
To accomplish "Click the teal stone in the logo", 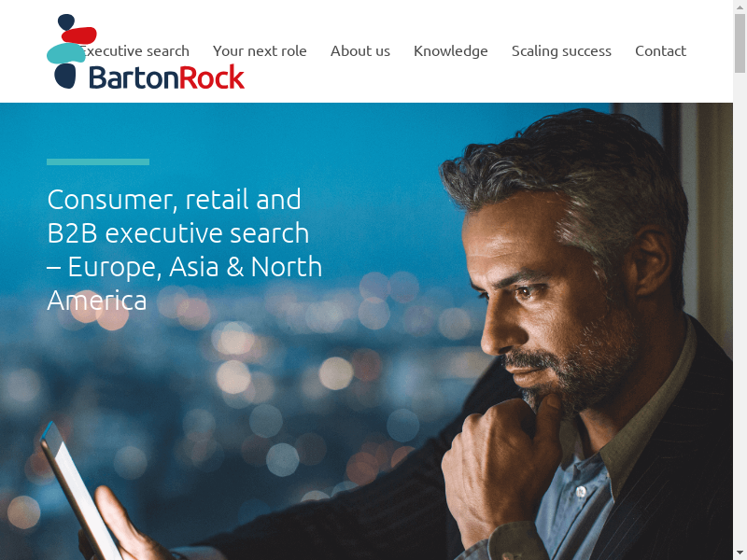I will pyautogui.click(x=65, y=53).
